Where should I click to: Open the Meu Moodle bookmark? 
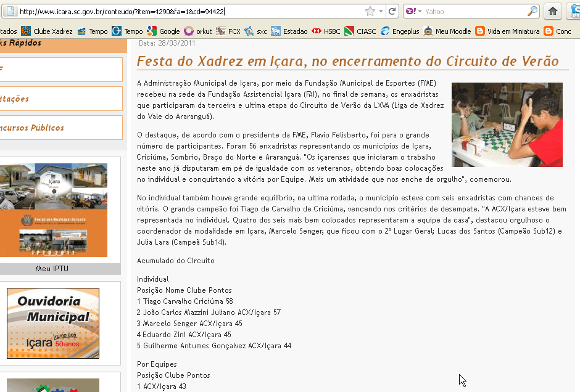click(x=447, y=31)
